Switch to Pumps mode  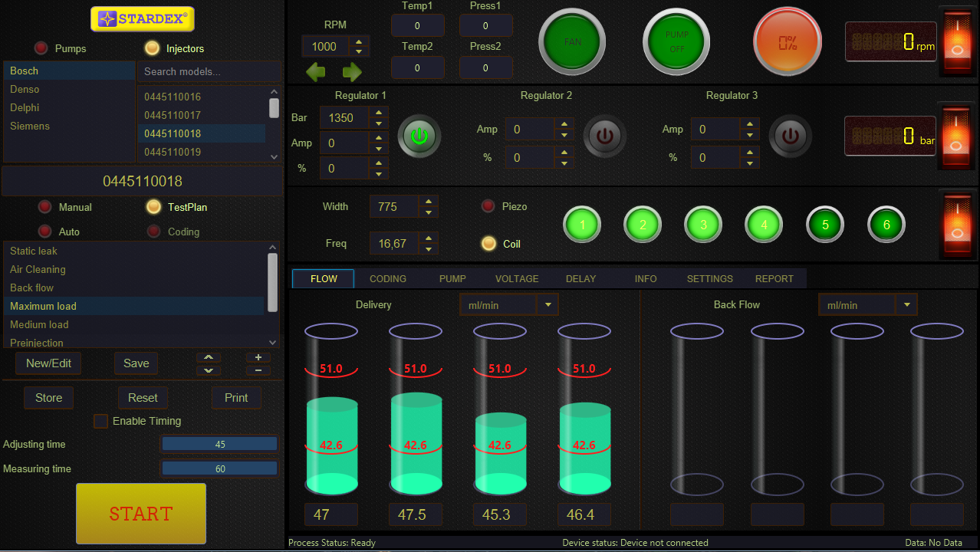tap(41, 48)
